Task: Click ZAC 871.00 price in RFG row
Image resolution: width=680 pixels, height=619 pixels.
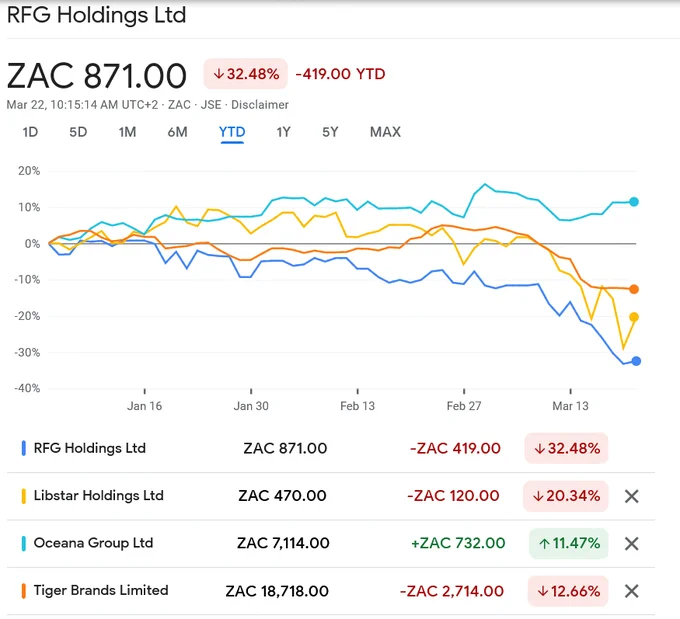Action: pos(285,448)
